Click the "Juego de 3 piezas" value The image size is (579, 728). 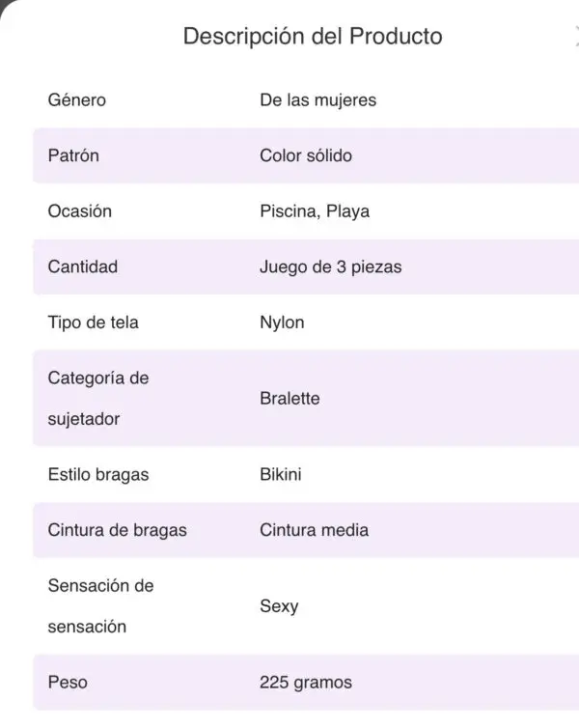click(x=330, y=266)
